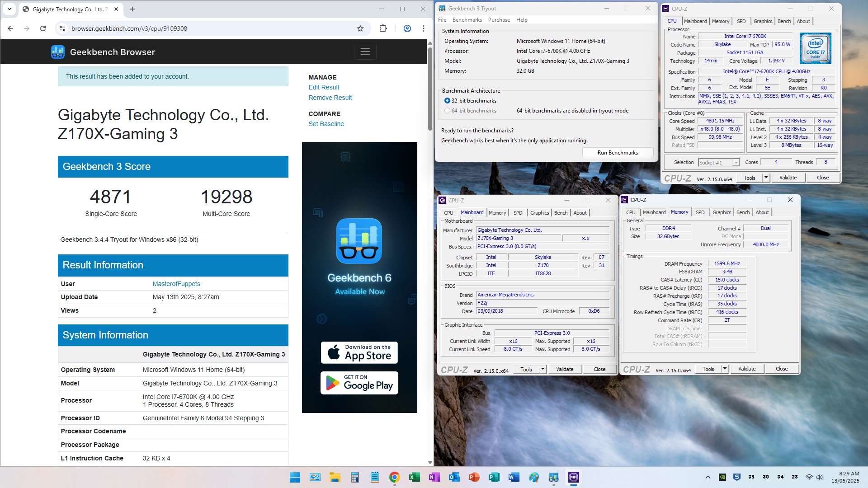
Task: Open the Tools dropdown arrow in CPU window
Action: pyautogui.click(x=766, y=178)
